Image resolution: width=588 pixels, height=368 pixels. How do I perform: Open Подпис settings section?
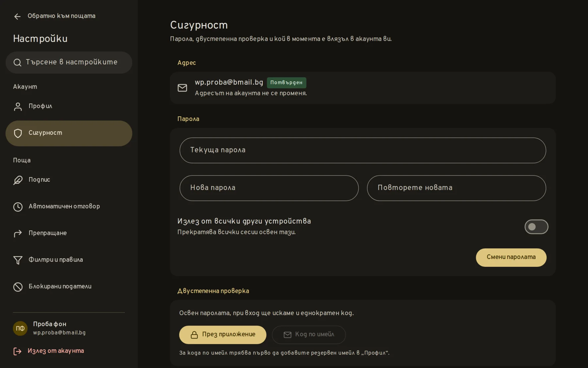pyautogui.click(x=69, y=180)
